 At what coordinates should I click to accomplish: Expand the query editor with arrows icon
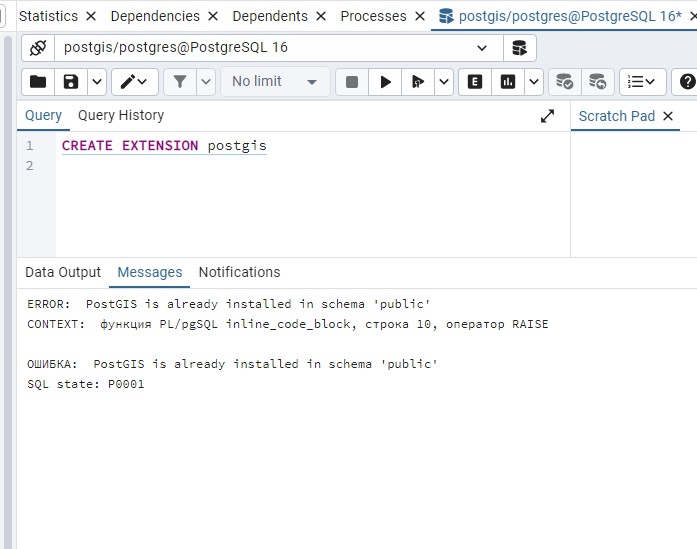tap(547, 116)
